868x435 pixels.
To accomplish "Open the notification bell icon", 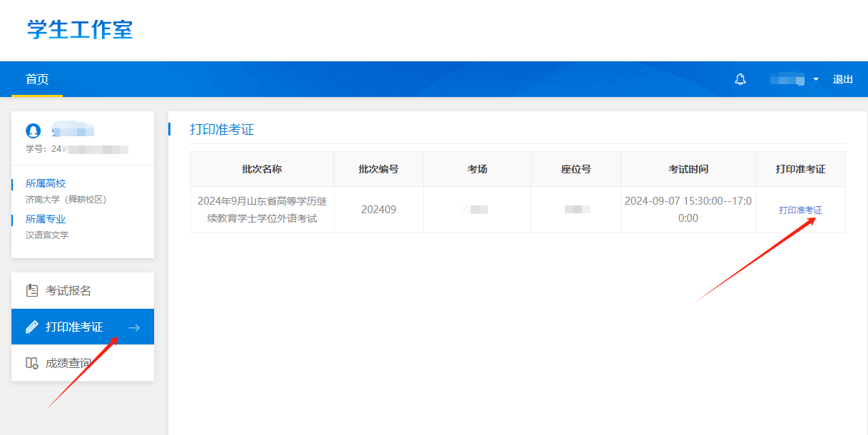I will (740, 79).
